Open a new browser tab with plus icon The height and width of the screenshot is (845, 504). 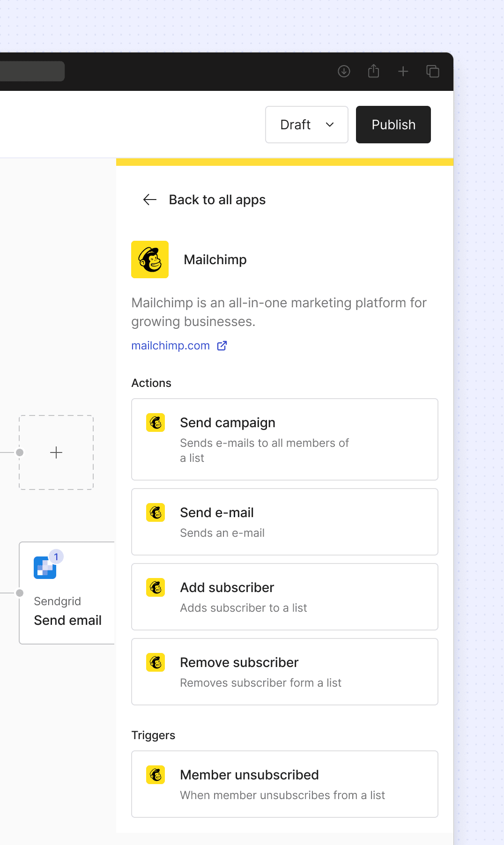point(403,71)
